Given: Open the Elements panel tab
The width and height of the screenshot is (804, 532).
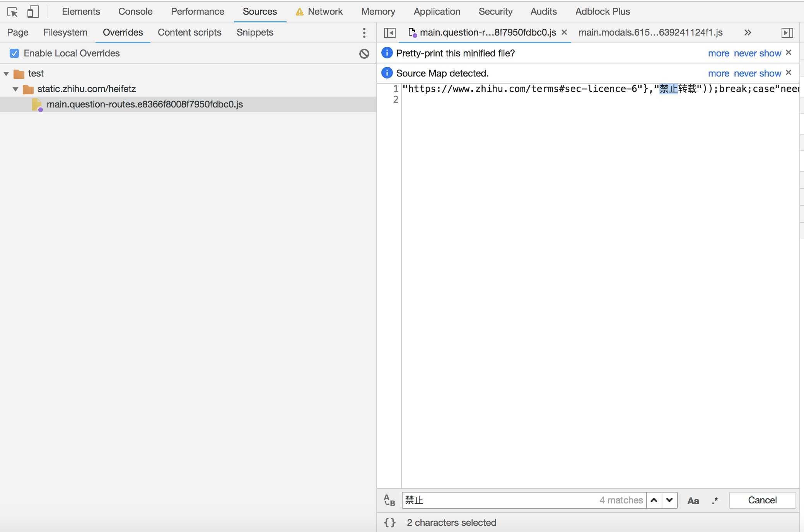Looking at the screenshot, I should (81, 12).
